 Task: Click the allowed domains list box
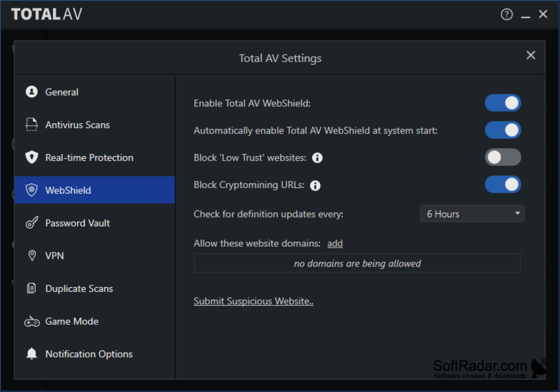(x=357, y=263)
